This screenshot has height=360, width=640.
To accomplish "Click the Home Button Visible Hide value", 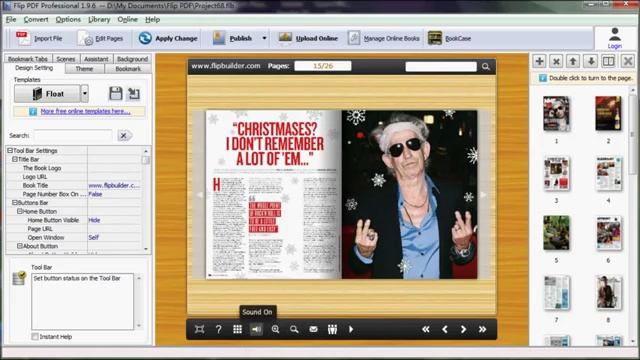I will (x=94, y=220).
